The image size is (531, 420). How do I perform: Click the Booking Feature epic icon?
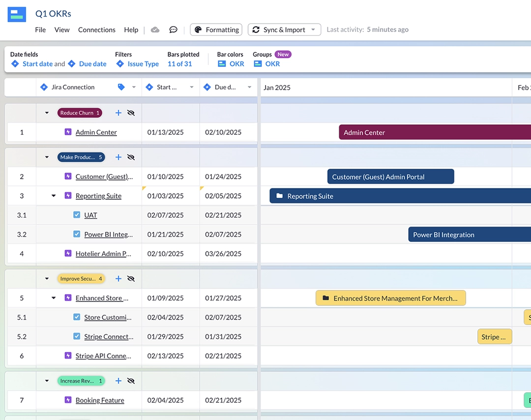[x=68, y=400]
